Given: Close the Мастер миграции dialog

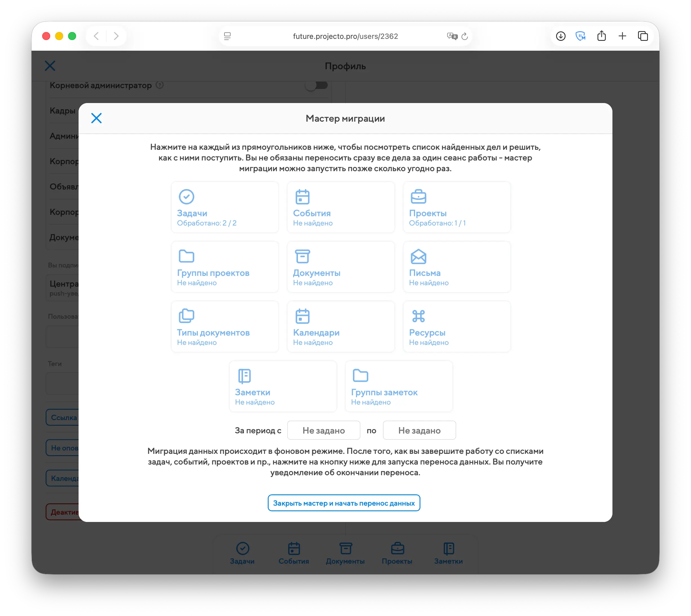Looking at the screenshot, I should [97, 118].
